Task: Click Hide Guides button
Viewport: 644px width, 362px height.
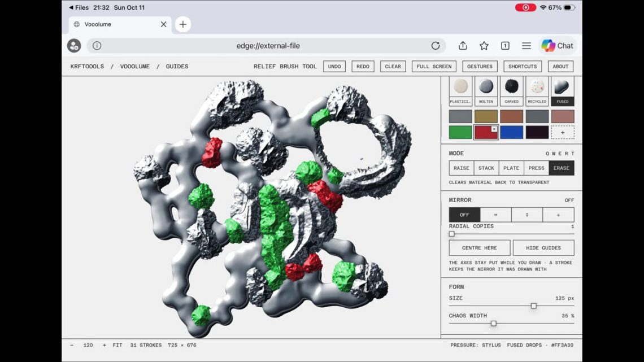Action: click(x=543, y=248)
